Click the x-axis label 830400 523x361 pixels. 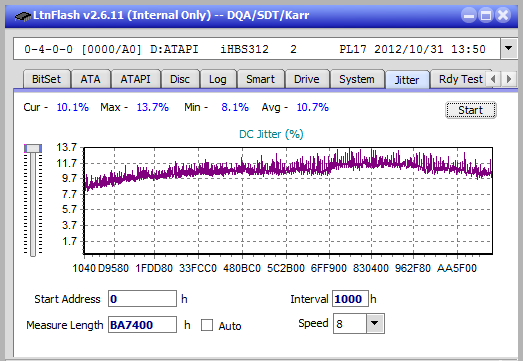coord(371,268)
